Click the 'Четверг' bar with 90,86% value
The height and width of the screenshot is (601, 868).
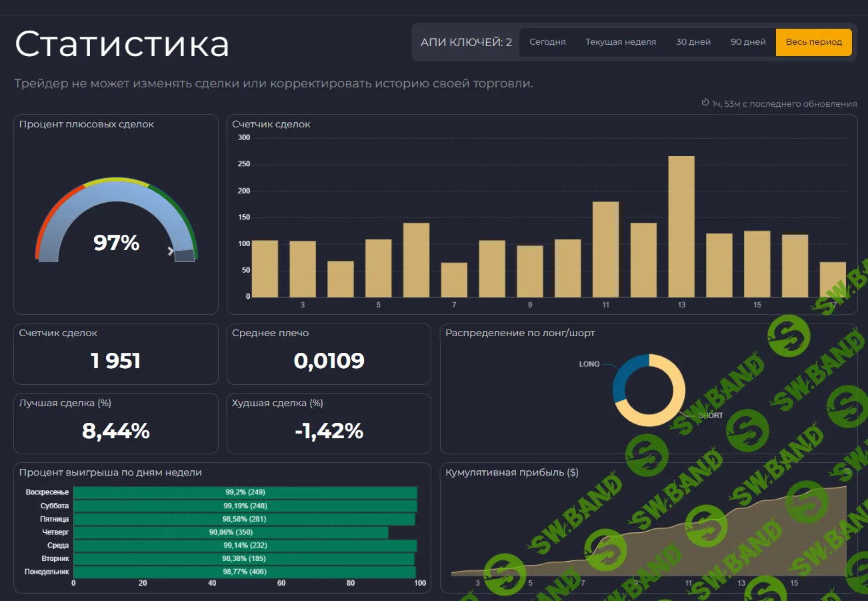click(x=230, y=532)
